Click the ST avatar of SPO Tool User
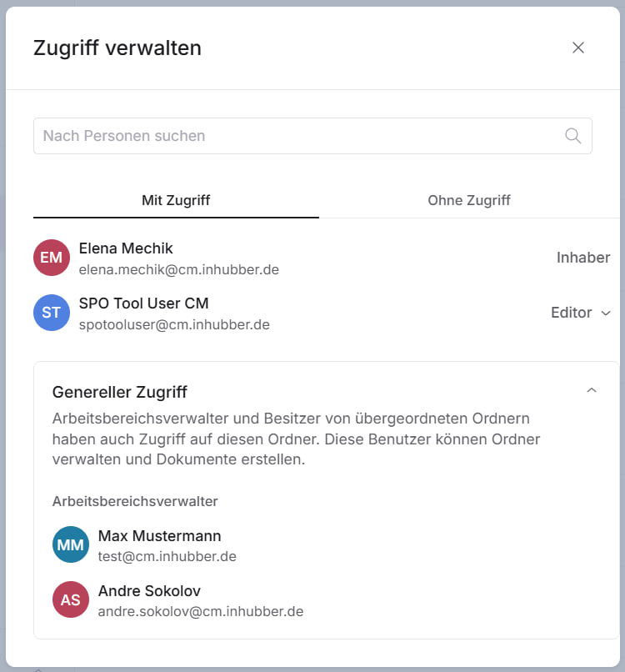This screenshot has width=625, height=672. (52, 313)
